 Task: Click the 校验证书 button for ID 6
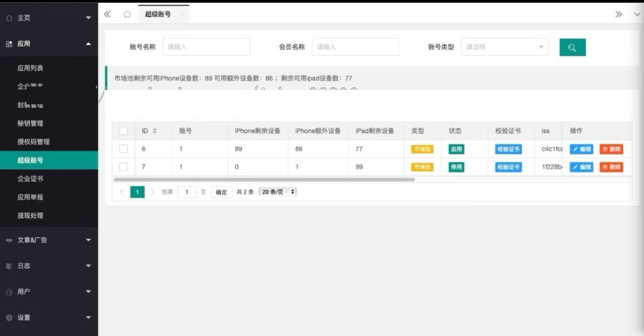coord(509,149)
